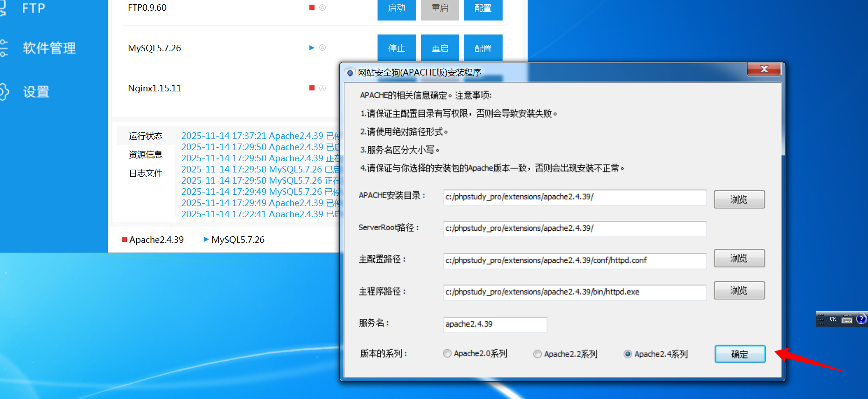Click the log entry at 17:37:21 Apache2.4.39
Viewport: 868px width, 399px height.
coord(260,136)
